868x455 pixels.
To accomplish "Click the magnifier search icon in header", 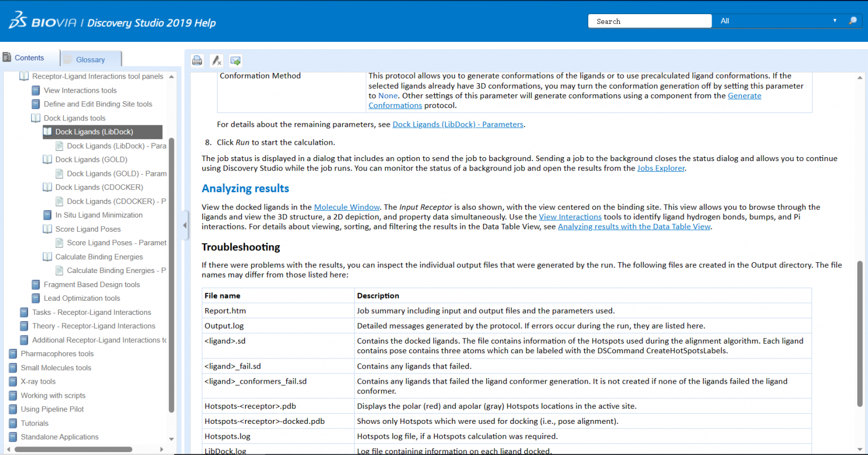I will [x=853, y=21].
